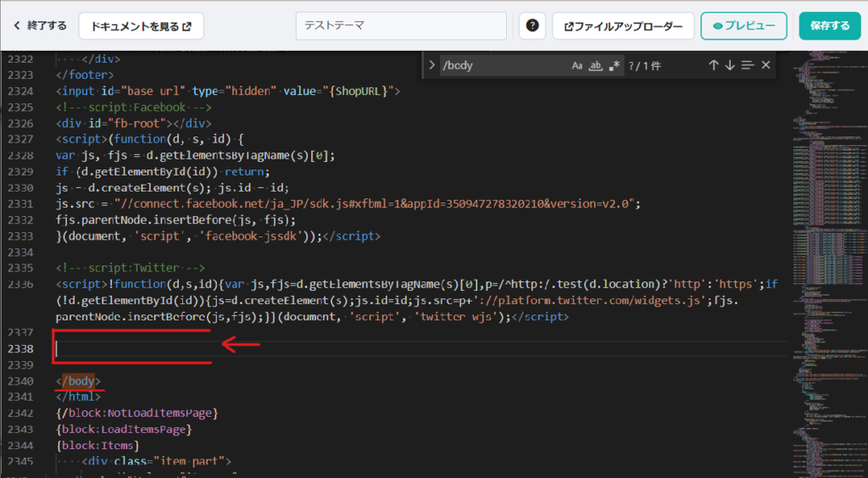Click the input id="base_url" line 2324
The height and width of the screenshot is (478, 868).
(227, 91)
